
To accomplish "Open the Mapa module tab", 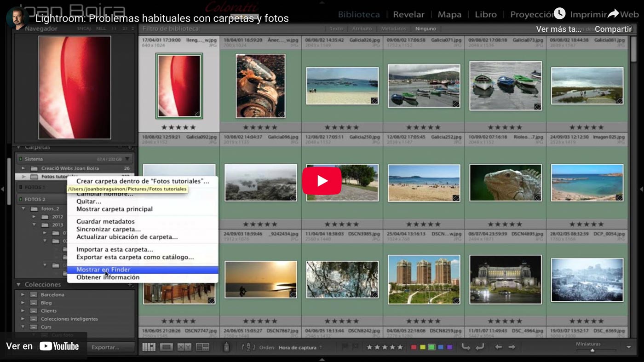I will 449,14.
